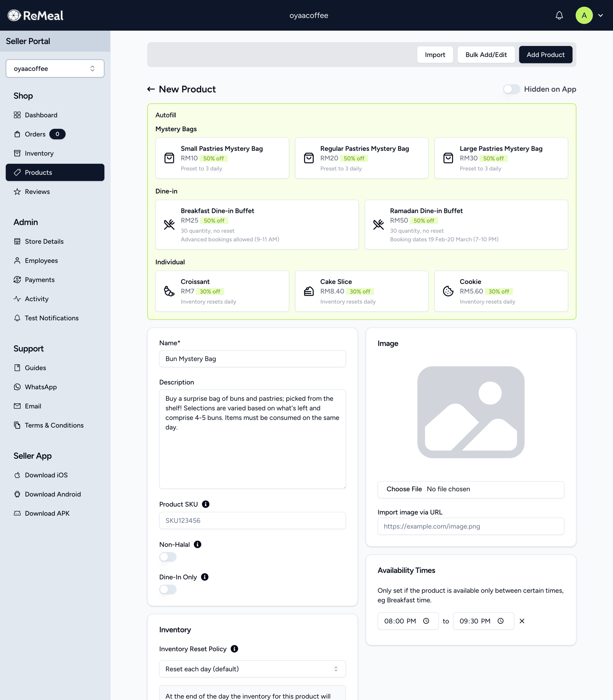613x700 pixels.
Task: Click the Bulk Add/Edit button
Action: tap(486, 55)
